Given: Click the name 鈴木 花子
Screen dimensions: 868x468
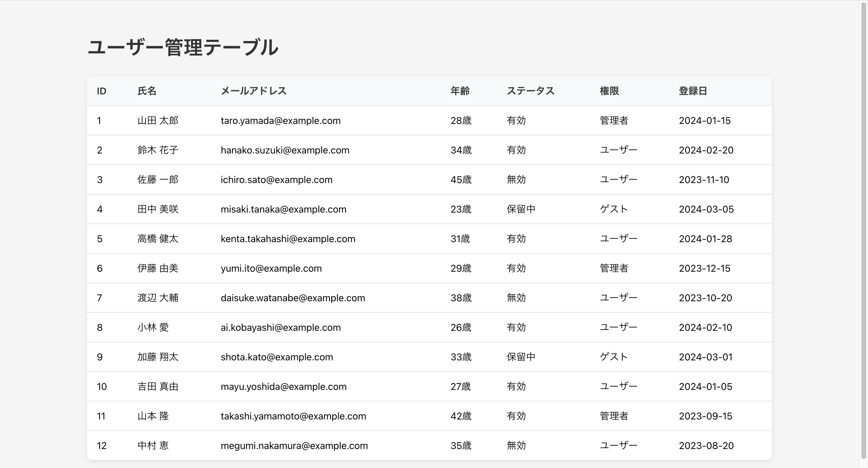Looking at the screenshot, I should click(158, 150).
